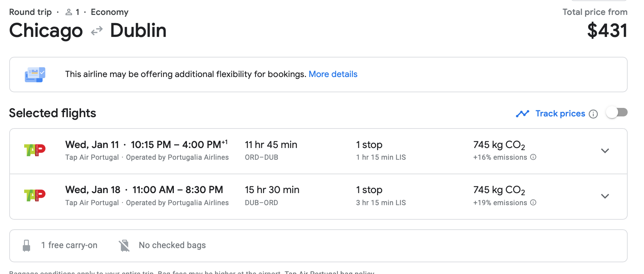Click the free carry-on luggage icon
The image size is (644, 274).
27,245
